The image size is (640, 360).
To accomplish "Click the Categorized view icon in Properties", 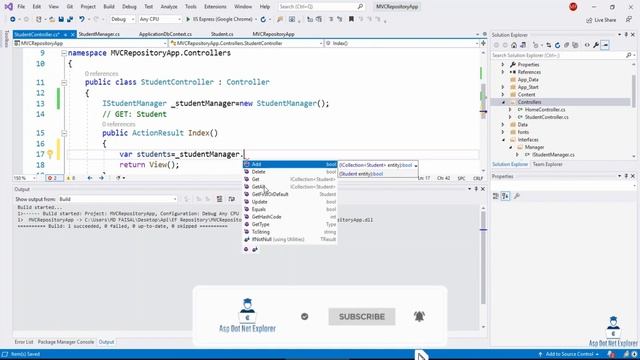I will [496, 196].
